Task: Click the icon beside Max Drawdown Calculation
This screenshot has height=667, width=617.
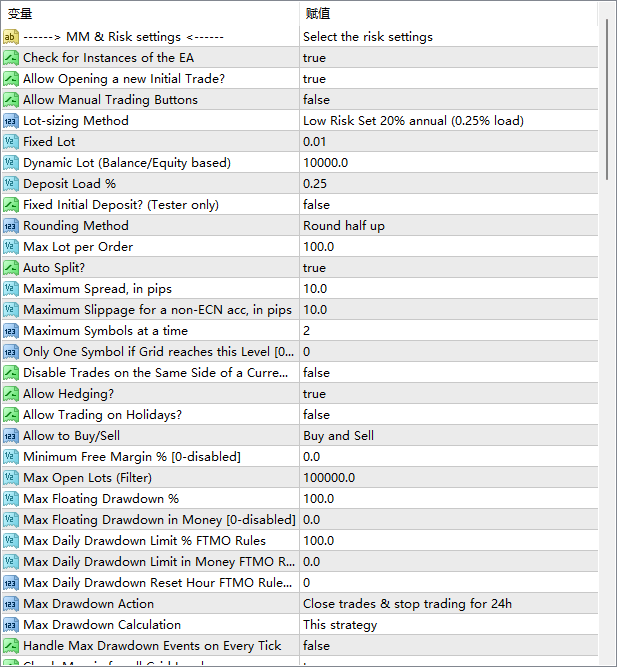Action: click(11, 624)
